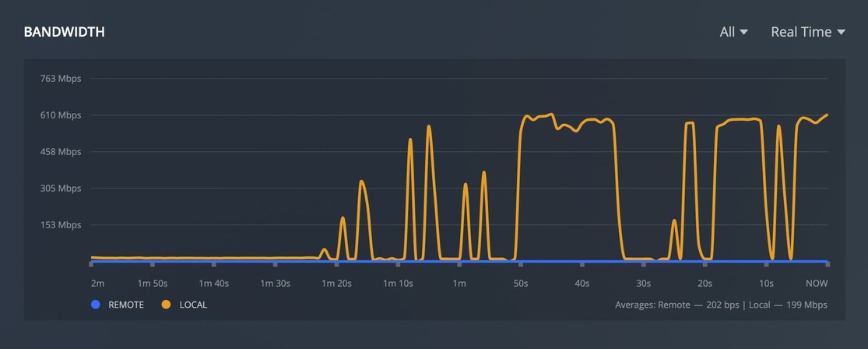Click the BANDWIDTH panel title

coord(64,32)
